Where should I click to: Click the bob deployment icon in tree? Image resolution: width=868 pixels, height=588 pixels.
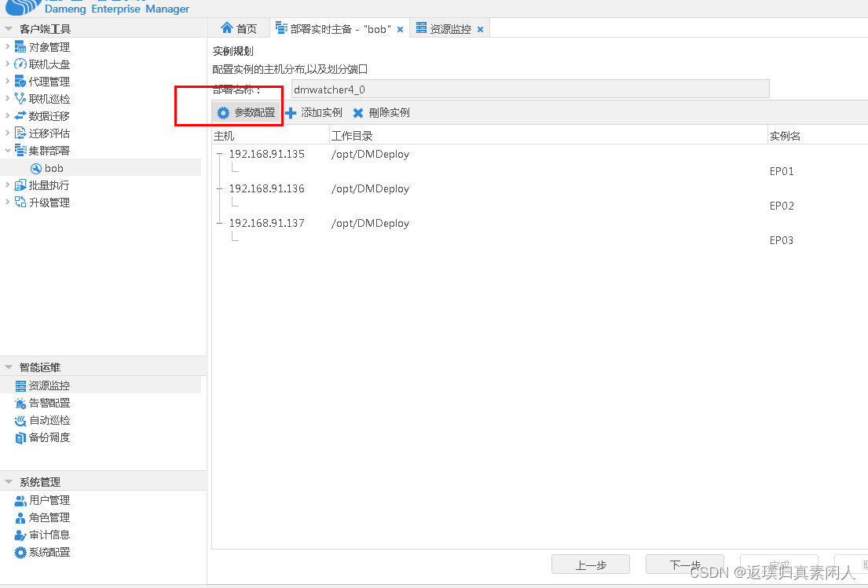(x=36, y=168)
